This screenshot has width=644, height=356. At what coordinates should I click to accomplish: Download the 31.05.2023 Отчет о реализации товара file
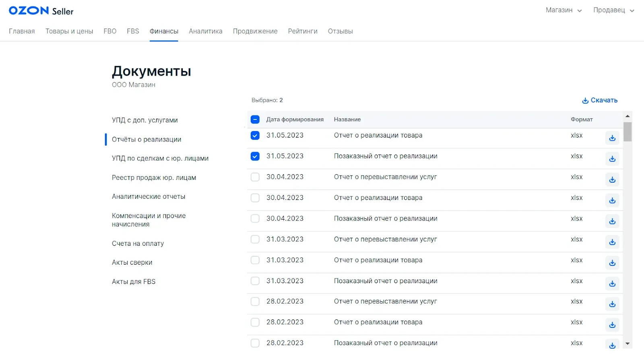[612, 138]
